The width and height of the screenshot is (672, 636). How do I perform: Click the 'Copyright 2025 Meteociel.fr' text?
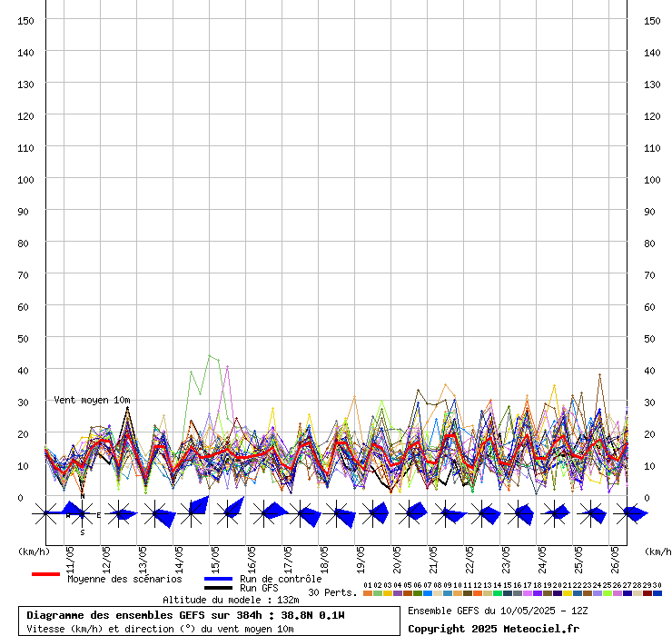click(493, 629)
